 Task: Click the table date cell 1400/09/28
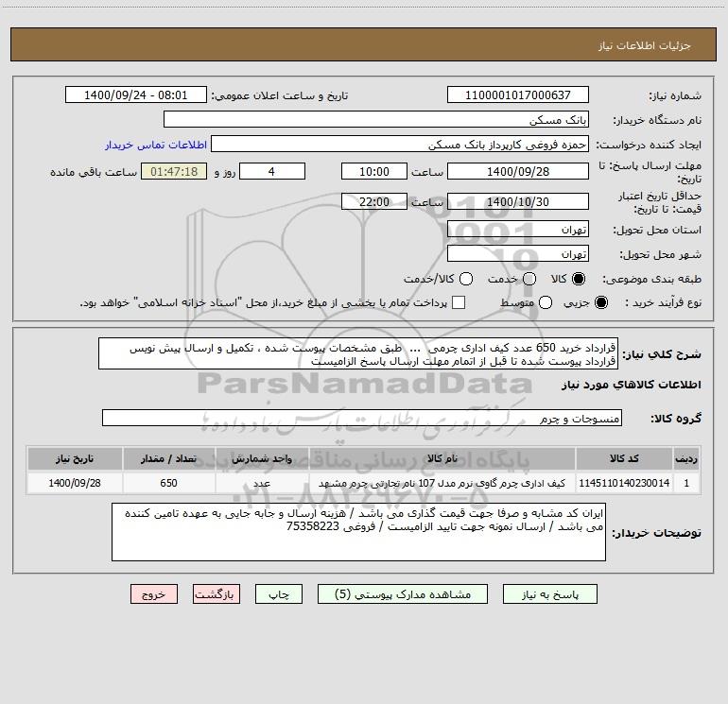pyautogui.click(x=75, y=483)
